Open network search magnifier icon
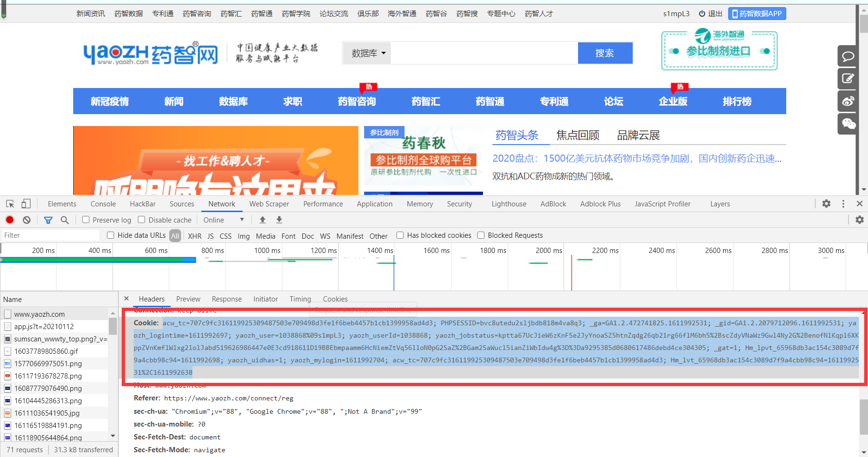The width and height of the screenshot is (868, 457). (x=65, y=220)
